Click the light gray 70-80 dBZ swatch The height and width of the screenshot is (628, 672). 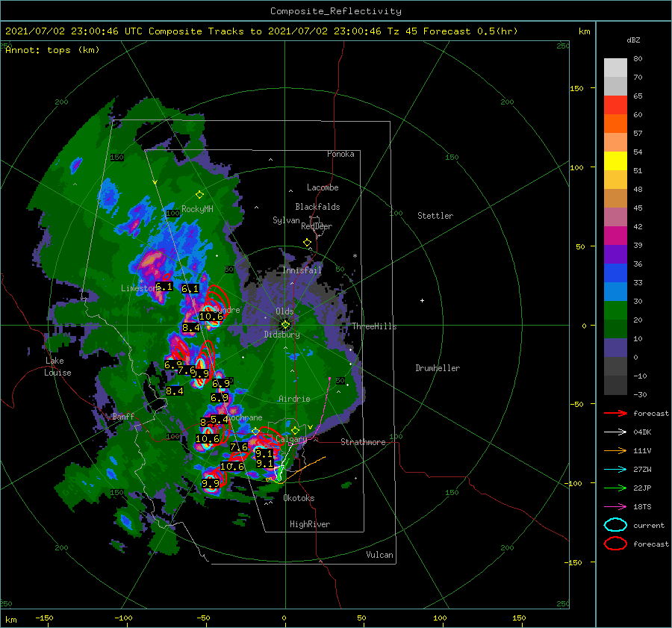(615, 68)
